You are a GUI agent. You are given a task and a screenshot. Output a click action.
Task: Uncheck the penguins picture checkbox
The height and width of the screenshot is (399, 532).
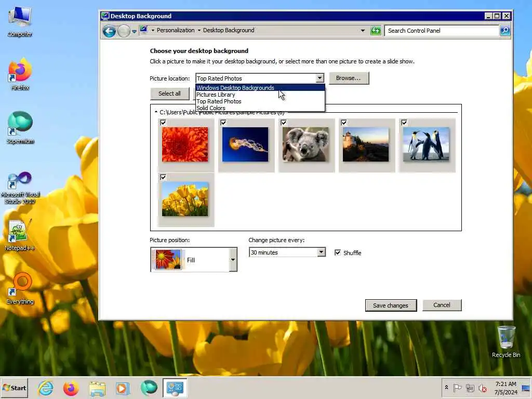click(x=404, y=123)
